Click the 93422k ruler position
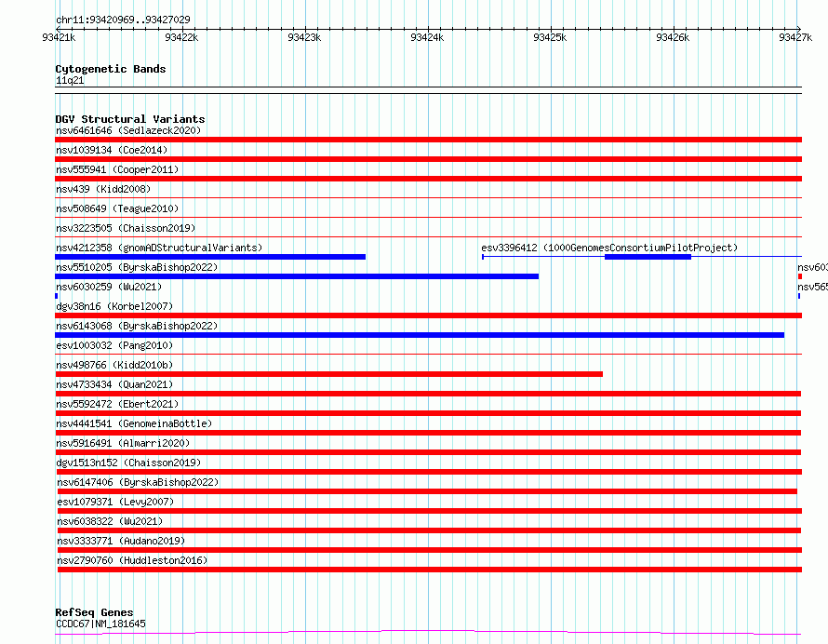 click(181, 37)
